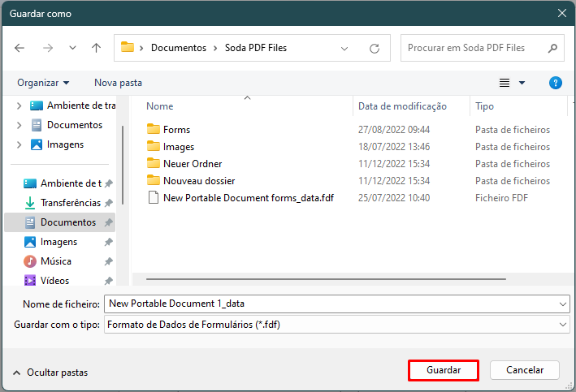This screenshot has height=392, width=576.
Task: Open address bar history dropdown
Action: pyautogui.click(x=344, y=49)
